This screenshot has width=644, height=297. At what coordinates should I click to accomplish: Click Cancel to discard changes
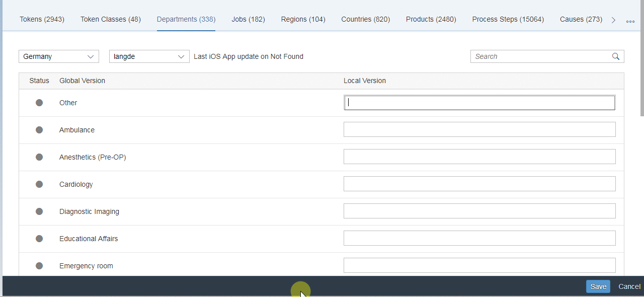629,286
